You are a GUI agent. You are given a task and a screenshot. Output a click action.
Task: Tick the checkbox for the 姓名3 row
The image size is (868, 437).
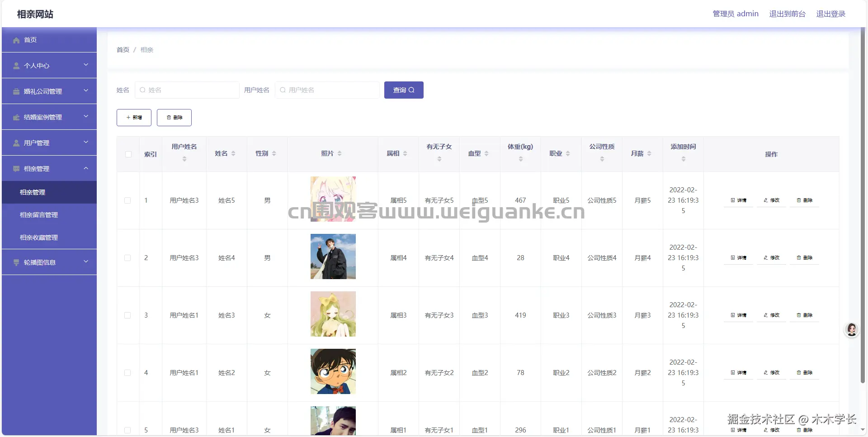point(127,315)
